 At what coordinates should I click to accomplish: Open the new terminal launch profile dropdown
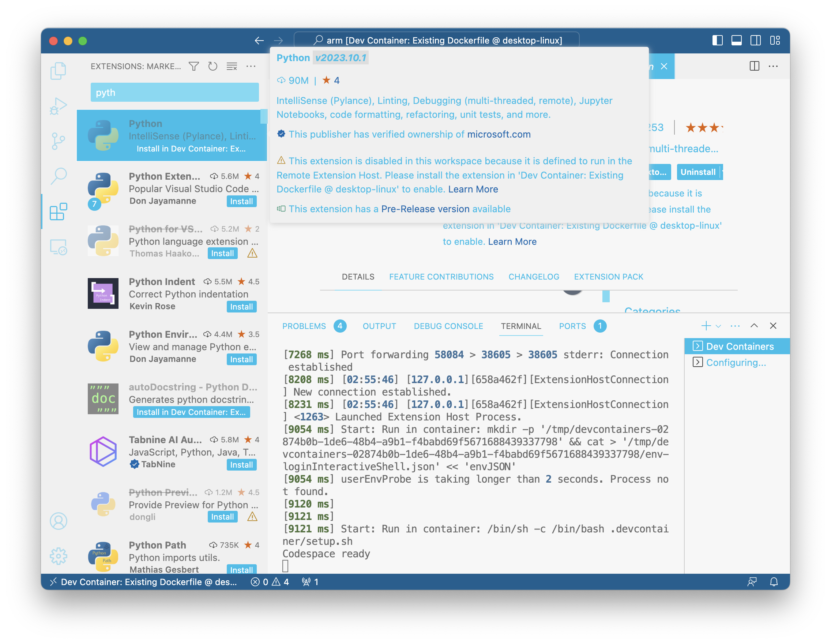[x=718, y=326]
